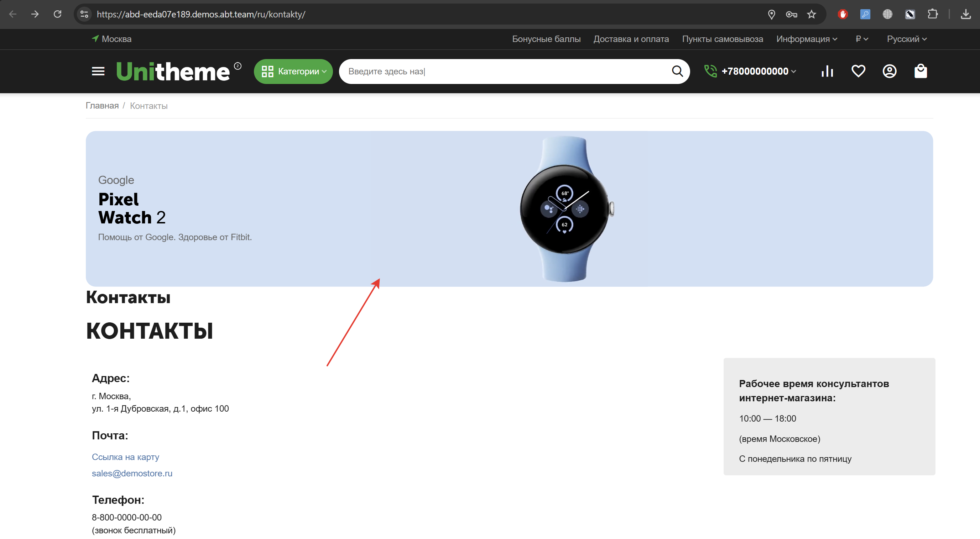Click the phone number '8-800-0000-00-00'
The width and height of the screenshot is (980, 539).
[x=127, y=517]
